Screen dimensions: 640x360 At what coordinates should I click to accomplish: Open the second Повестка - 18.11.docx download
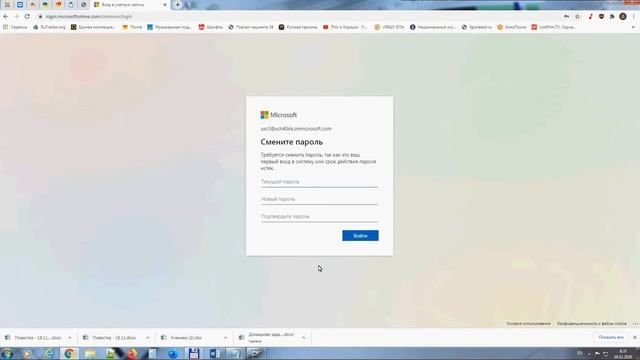pos(110,338)
